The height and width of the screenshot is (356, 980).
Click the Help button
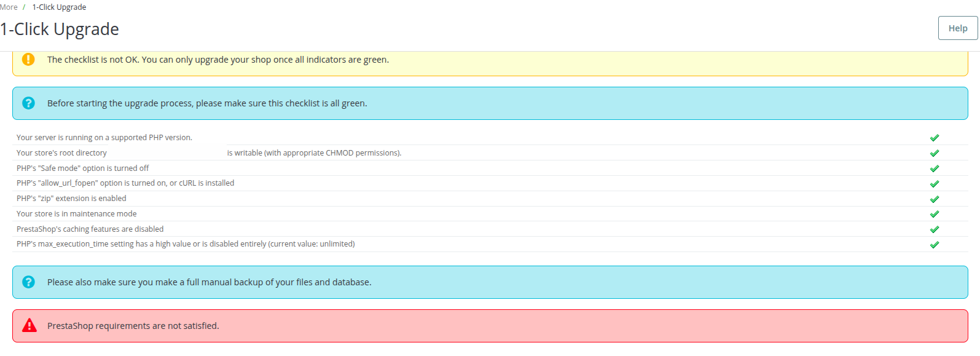click(x=957, y=28)
